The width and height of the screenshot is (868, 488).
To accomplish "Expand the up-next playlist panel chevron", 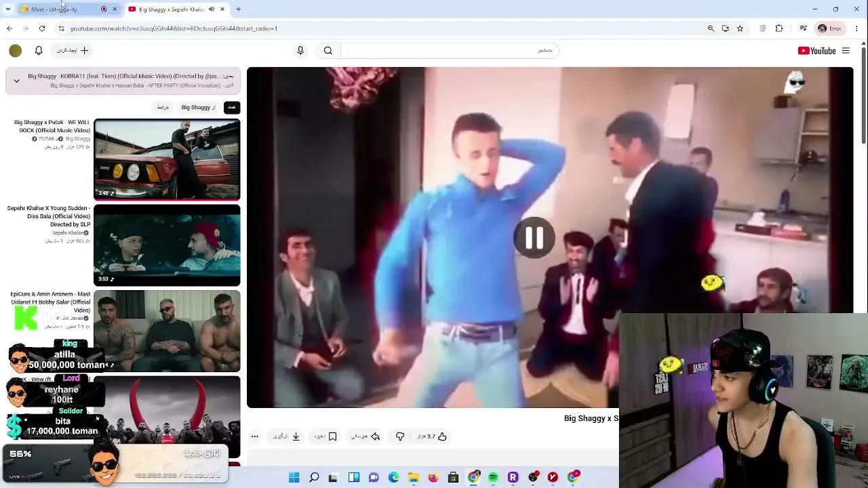I will pyautogui.click(x=16, y=81).
